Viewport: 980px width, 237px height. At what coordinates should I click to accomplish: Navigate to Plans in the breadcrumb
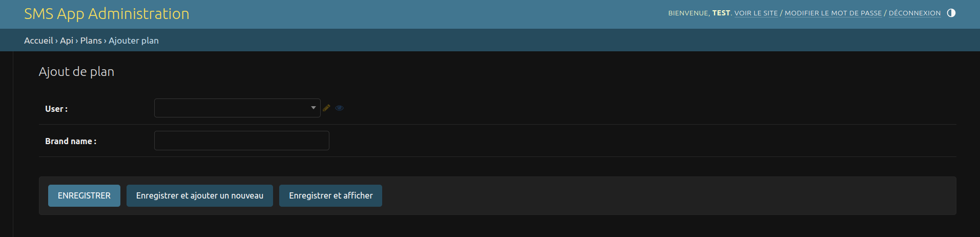pos(91,41)
